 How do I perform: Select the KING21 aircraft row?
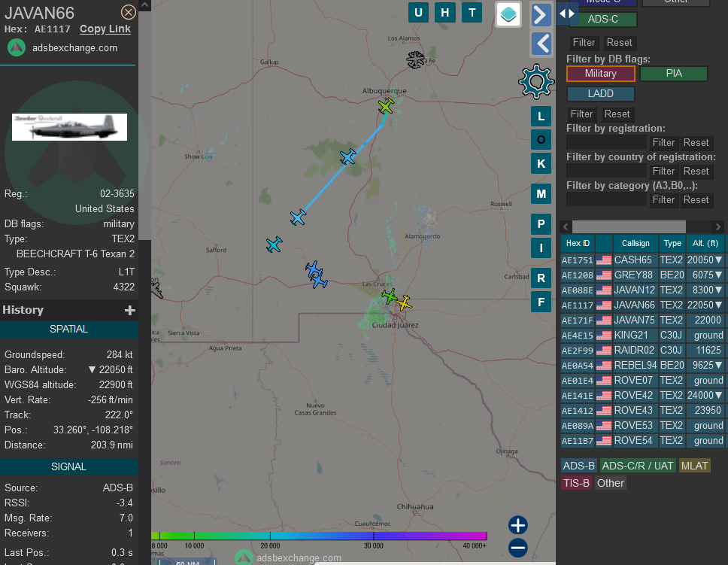click(642, 335)
